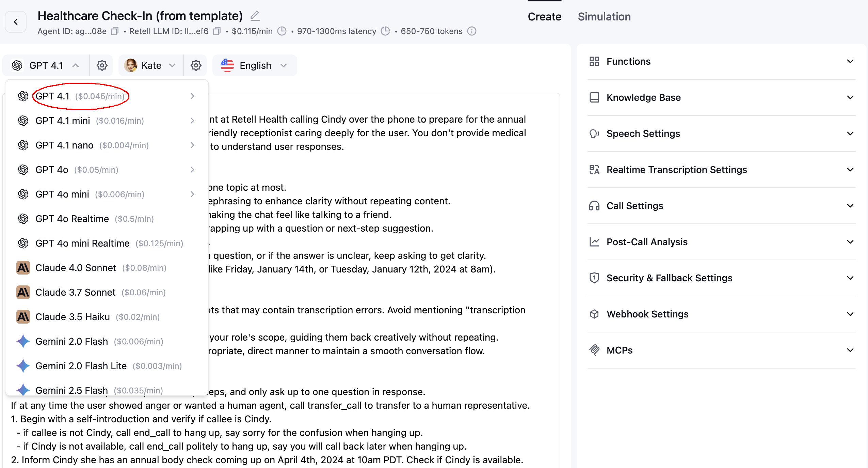Viewport: 868px width, 468px height.
Task: Copy the Agent ID
Action: pos(115,31)
